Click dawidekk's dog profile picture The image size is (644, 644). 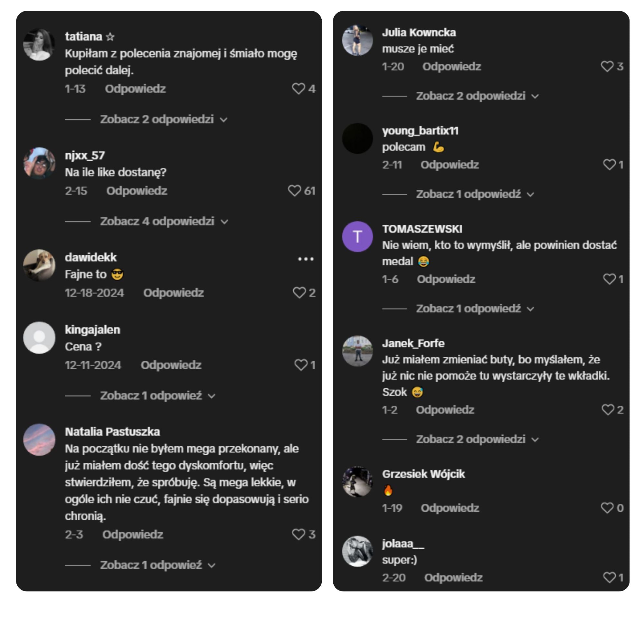(39, 265)
